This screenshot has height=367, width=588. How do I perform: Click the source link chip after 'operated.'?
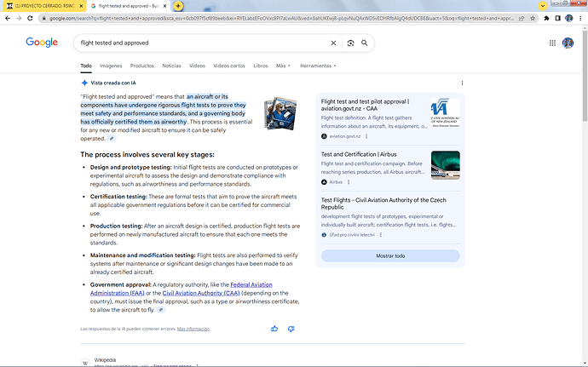pyautogui.click(x=112, y=139)
